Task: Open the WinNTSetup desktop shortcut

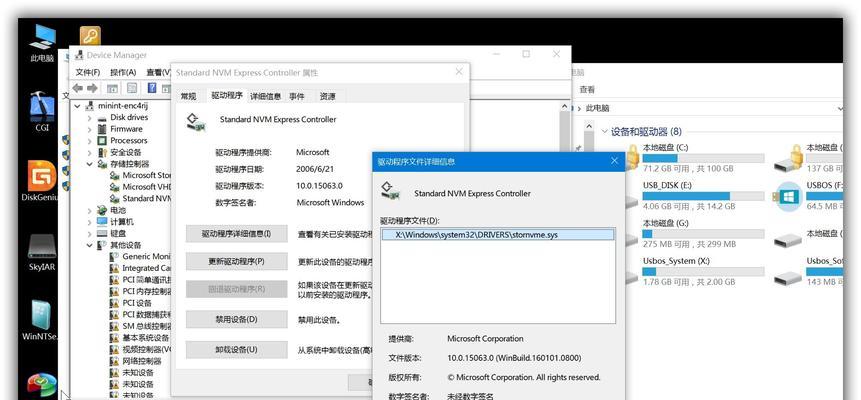Action: point(42,321)
